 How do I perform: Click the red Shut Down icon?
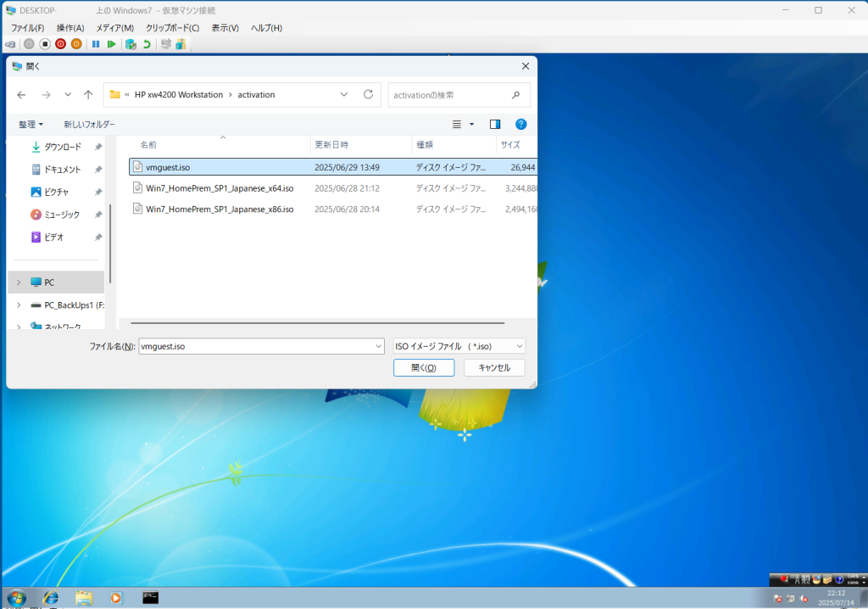(x=61, y=44)
